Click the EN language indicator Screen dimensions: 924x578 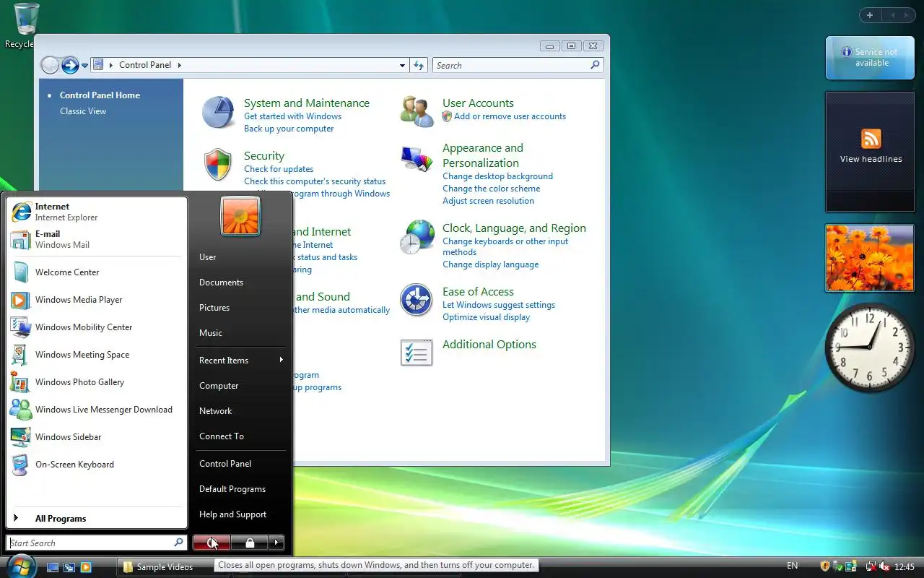(x=792, y=566)
